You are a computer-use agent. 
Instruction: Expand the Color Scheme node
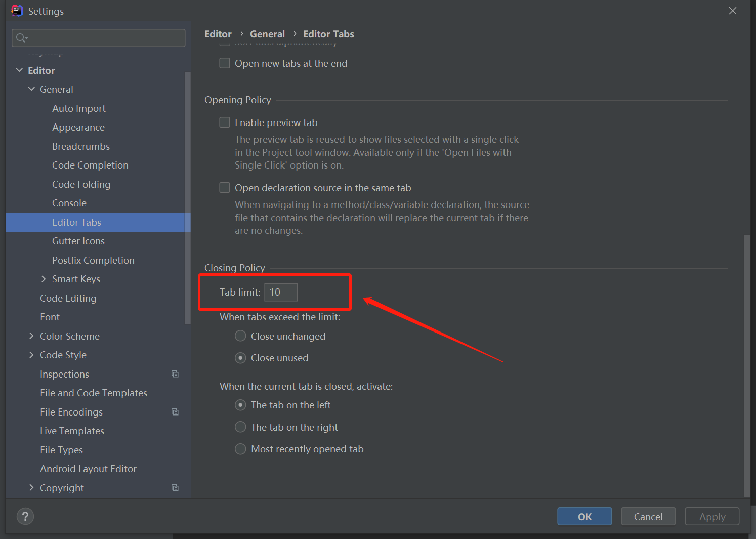[x=31, y=336]
